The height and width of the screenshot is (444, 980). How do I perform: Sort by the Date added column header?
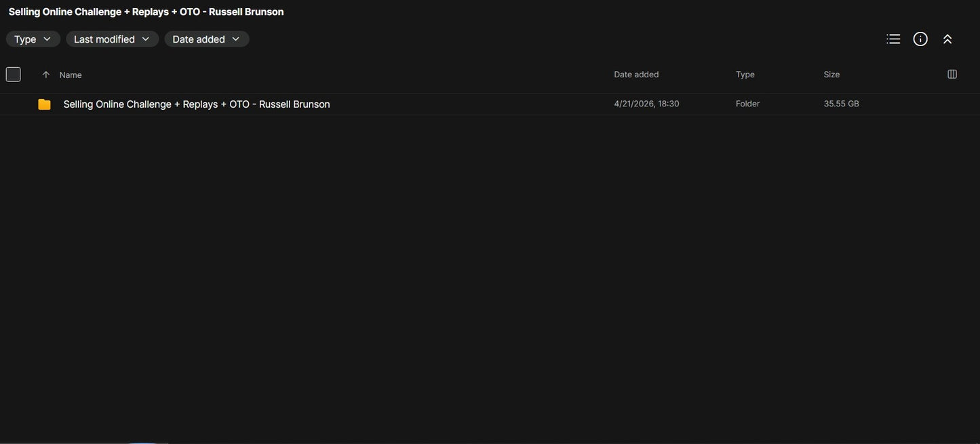click(x=636, y=75)
